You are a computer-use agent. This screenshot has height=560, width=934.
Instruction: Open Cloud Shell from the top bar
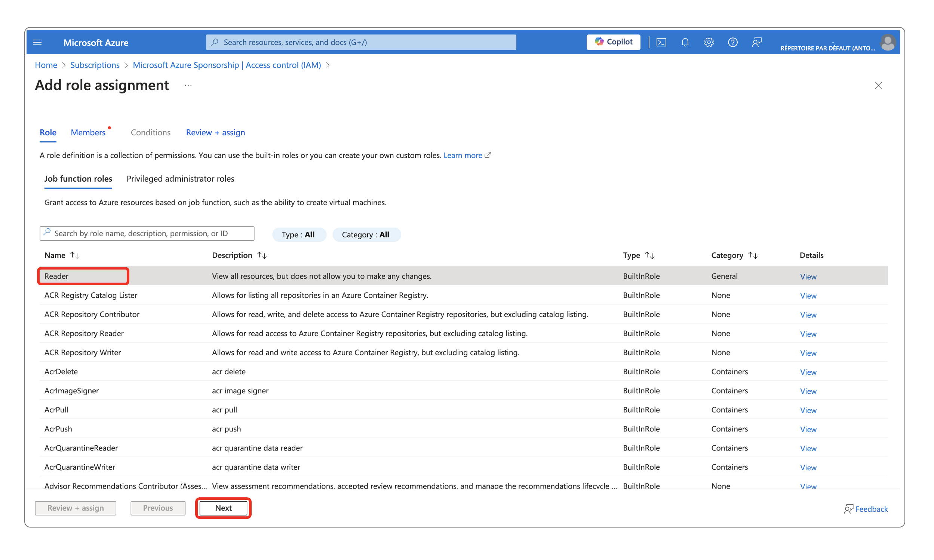point(661,42)
